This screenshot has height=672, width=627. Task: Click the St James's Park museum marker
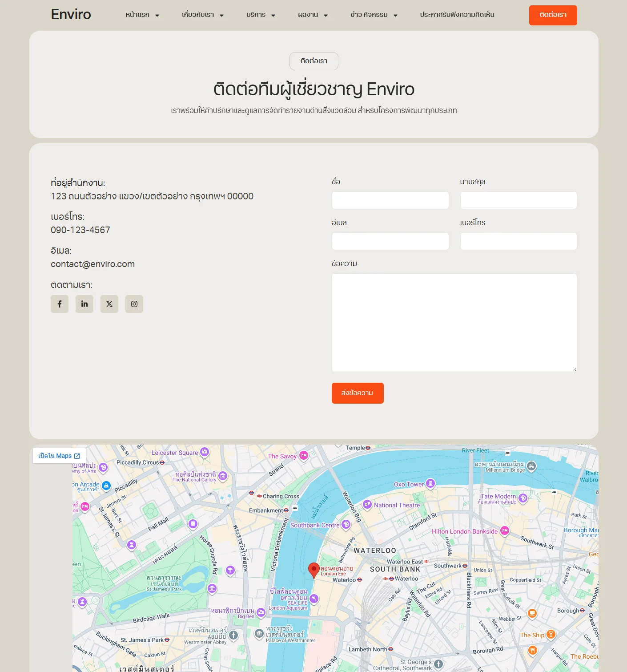[x=212, y=589]
